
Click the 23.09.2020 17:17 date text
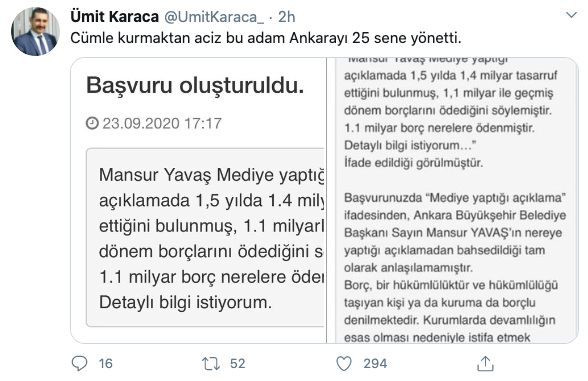[x=162, y=123]
